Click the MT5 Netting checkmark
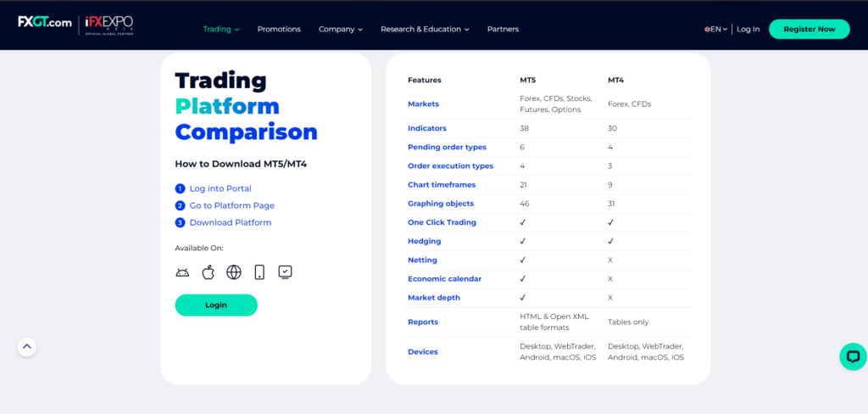This screenshot has width=868, height=414. click(522, 260)
